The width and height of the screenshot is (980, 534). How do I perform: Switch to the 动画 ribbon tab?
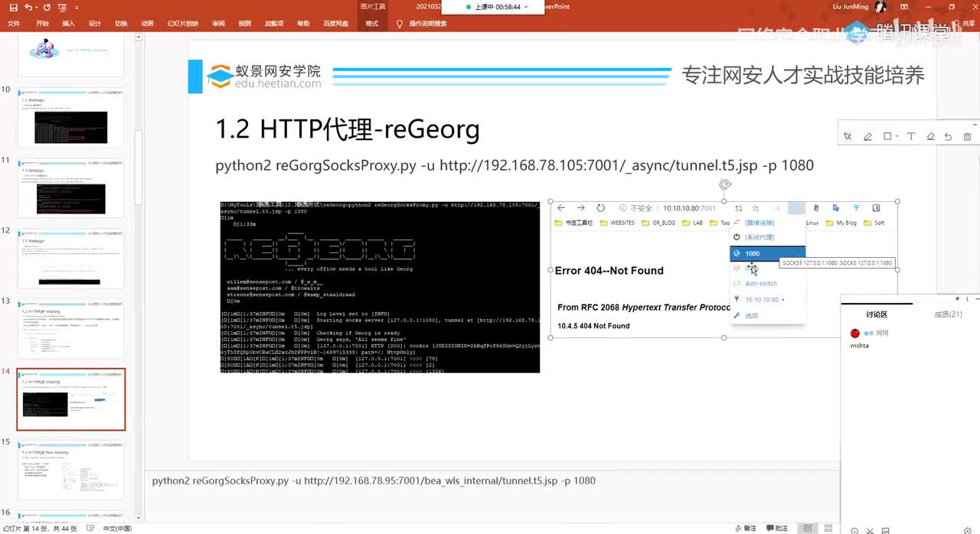click(x=147, y=24)
